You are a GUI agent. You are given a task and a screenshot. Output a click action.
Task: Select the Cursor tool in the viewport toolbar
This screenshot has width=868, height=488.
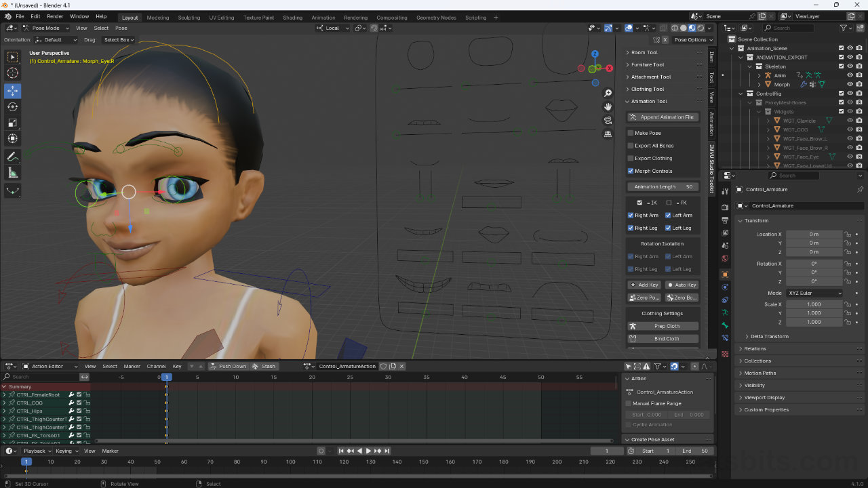pyautogui.click(x=13, y=73)
